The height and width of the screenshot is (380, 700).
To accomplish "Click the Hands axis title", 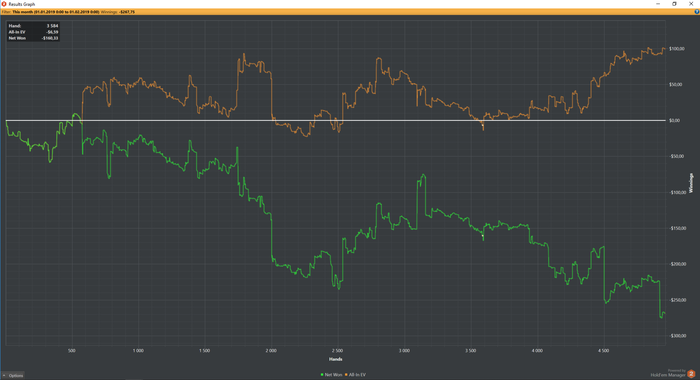I will coord(336,359).
